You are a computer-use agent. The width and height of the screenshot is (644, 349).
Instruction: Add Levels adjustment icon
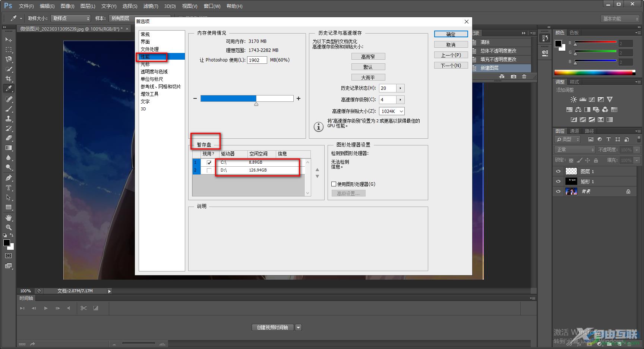pos(583,100)
